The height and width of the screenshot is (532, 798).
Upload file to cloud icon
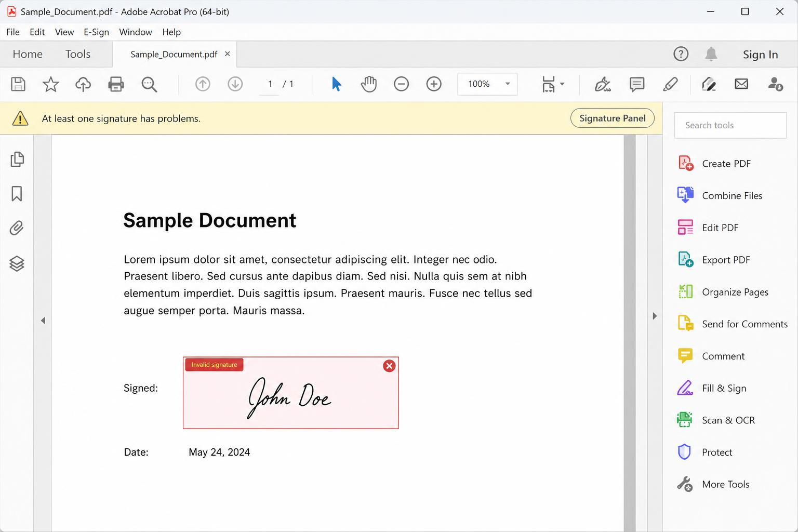pyautogui.click(x=83, y=84)
